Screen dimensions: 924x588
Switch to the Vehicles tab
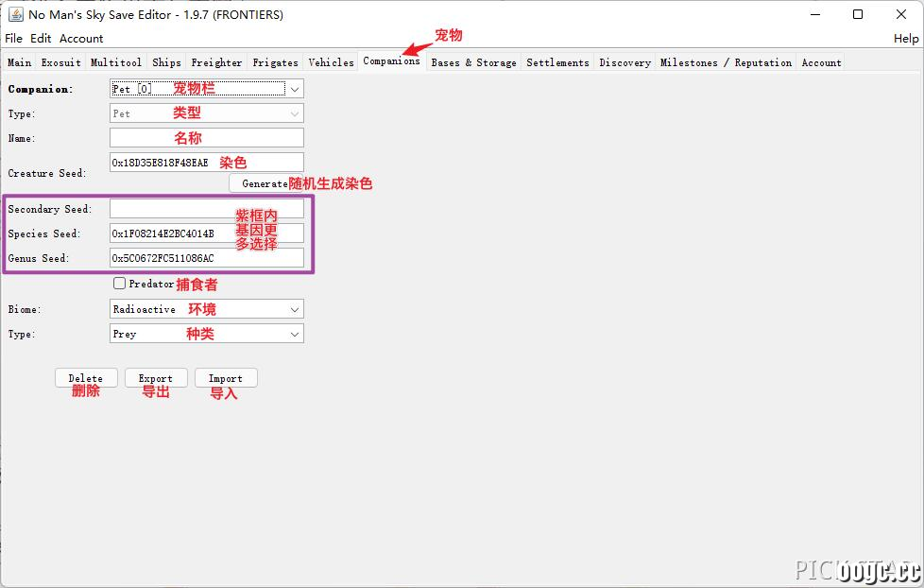pyautogui.click(x=332, y=62)
